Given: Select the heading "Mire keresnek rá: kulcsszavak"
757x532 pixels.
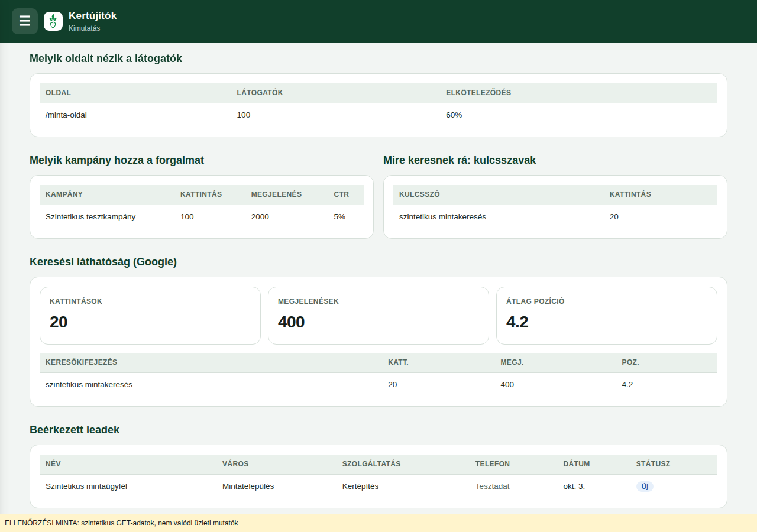Looking at the screenshot, I should click(460, 160).
